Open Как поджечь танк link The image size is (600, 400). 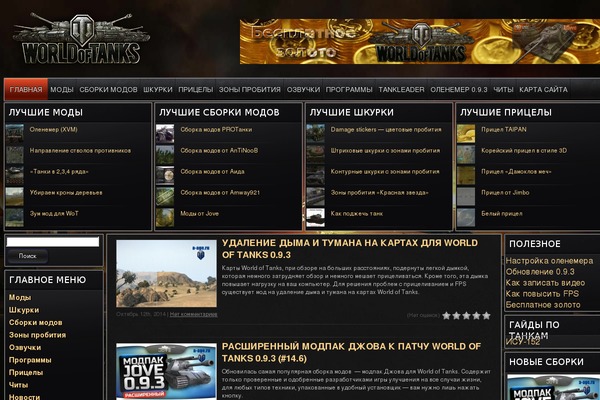pos(357,214)
